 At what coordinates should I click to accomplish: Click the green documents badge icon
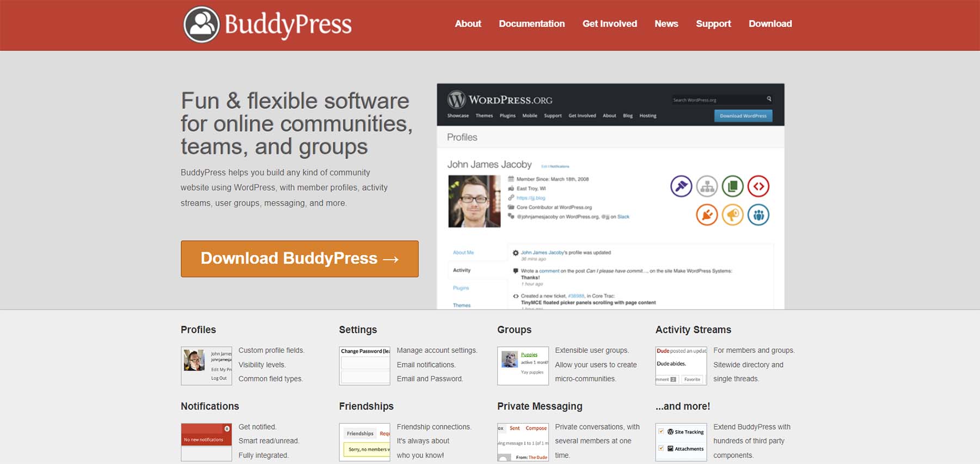click(733, 186)
